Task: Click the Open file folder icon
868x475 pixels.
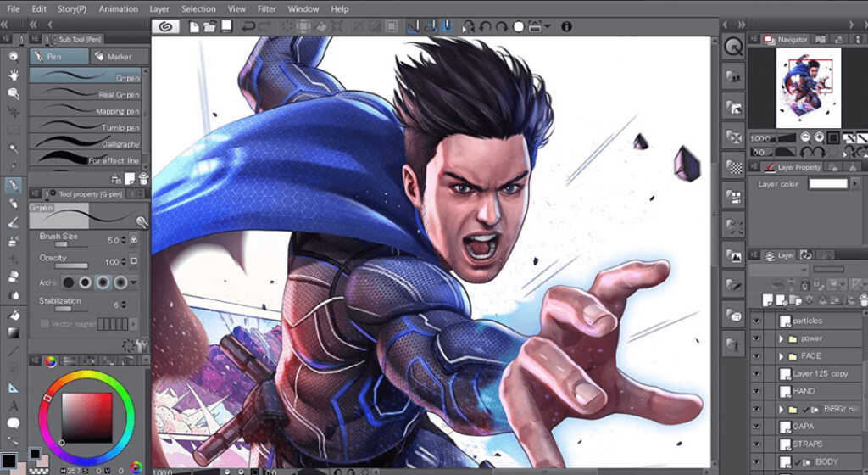Action: (209, 26)
